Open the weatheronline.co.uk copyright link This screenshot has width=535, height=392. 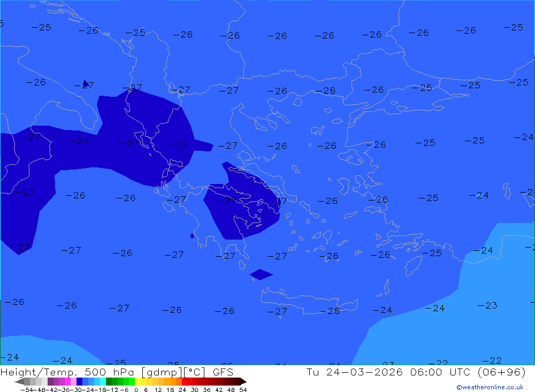[x=490, y=387]
